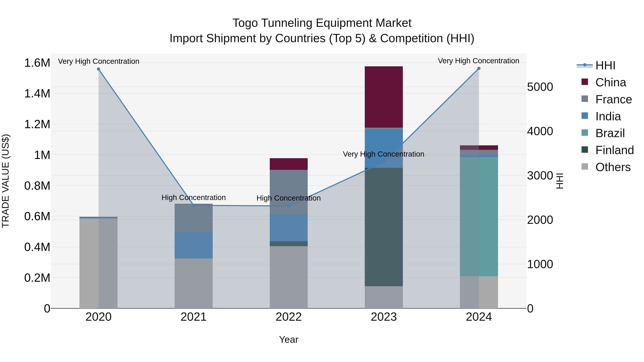Screen dimensions: 644x362
Task: Click the 'Very High Concentration' label at 2023
Action: (384, 154)
